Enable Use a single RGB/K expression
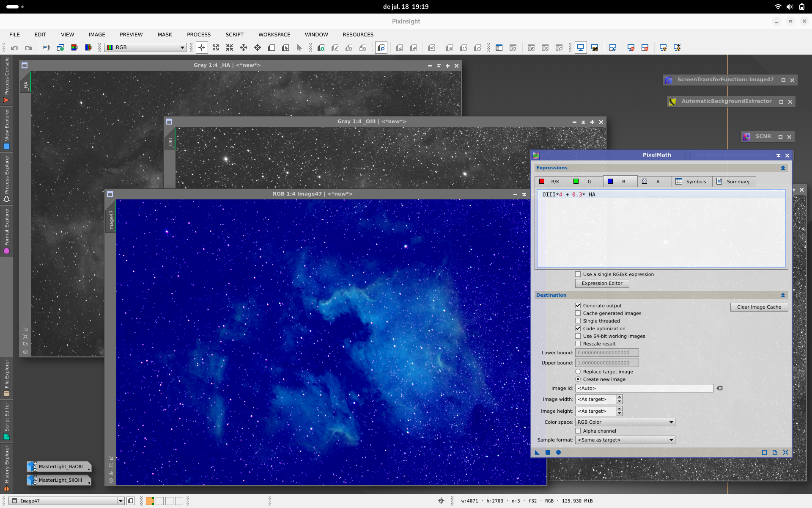Viewport: 812px width, 508px height. tap(578, 274)
